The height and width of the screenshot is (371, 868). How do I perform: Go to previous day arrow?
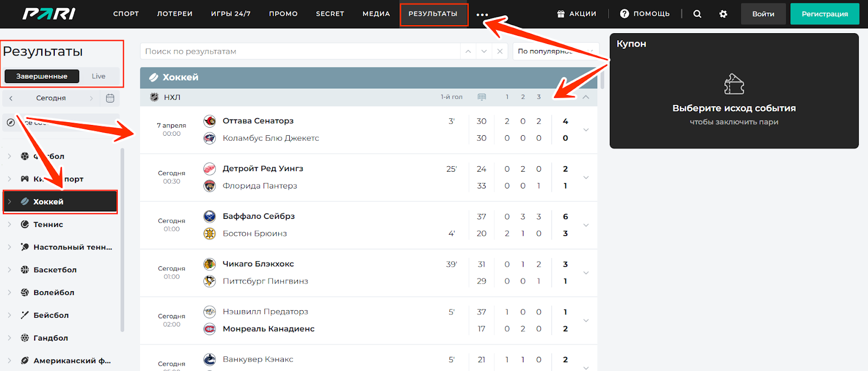[11, 98]
